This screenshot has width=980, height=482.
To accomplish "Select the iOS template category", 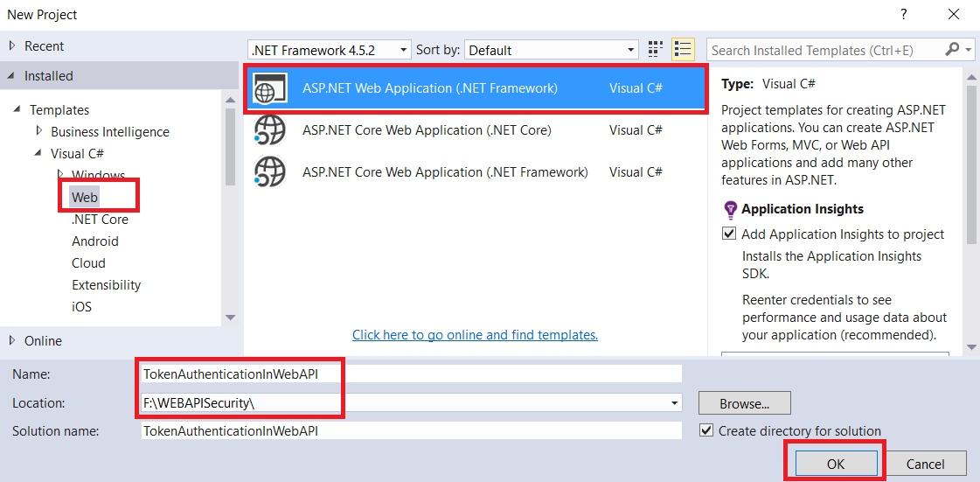I will pos(82,307).
